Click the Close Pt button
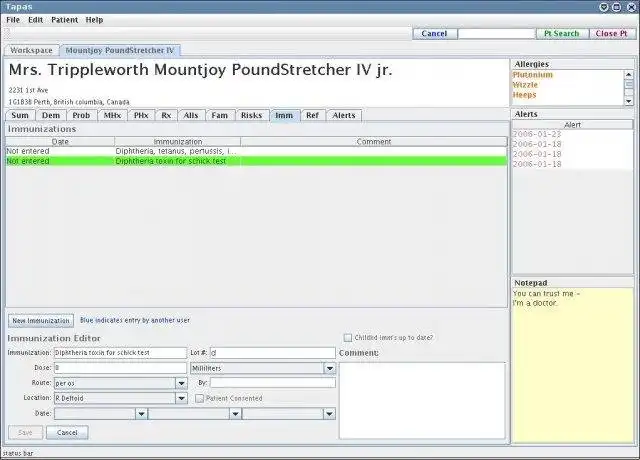Viewport: 640px width, 460px height. (x=612, y=34)
